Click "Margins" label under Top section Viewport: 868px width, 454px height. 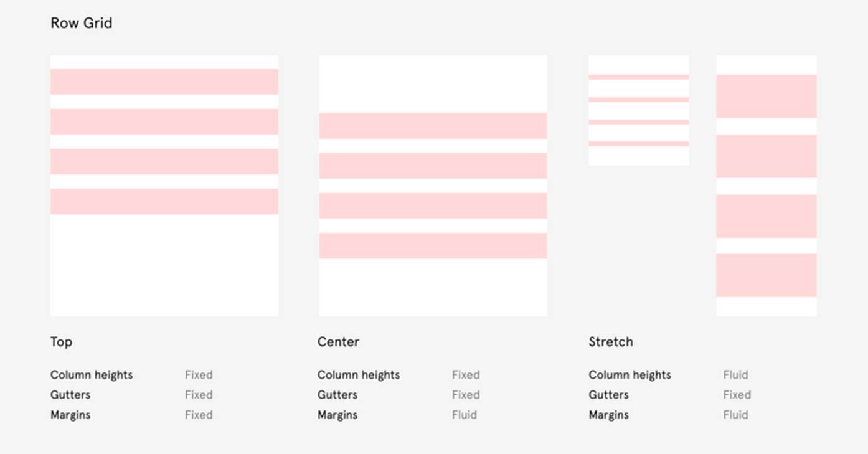click(x=70, y=415)
